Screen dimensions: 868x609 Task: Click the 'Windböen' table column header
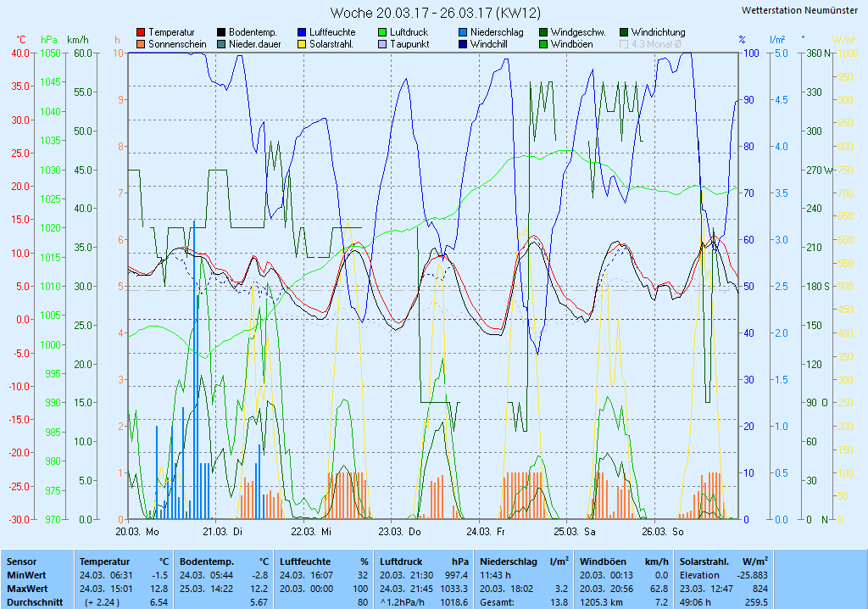tap(603, 562)
